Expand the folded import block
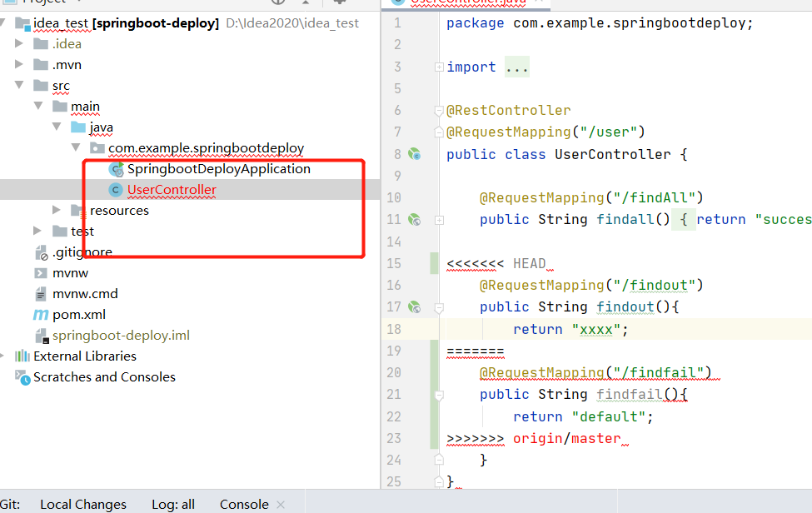 (x=439, y=67)
